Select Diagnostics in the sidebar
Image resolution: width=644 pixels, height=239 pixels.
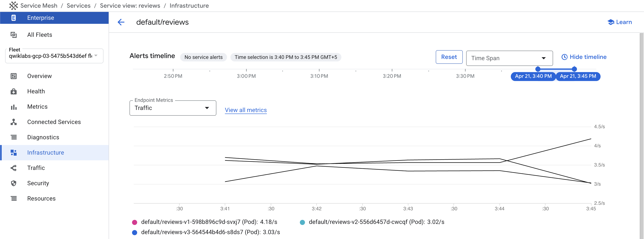[54, 137]
